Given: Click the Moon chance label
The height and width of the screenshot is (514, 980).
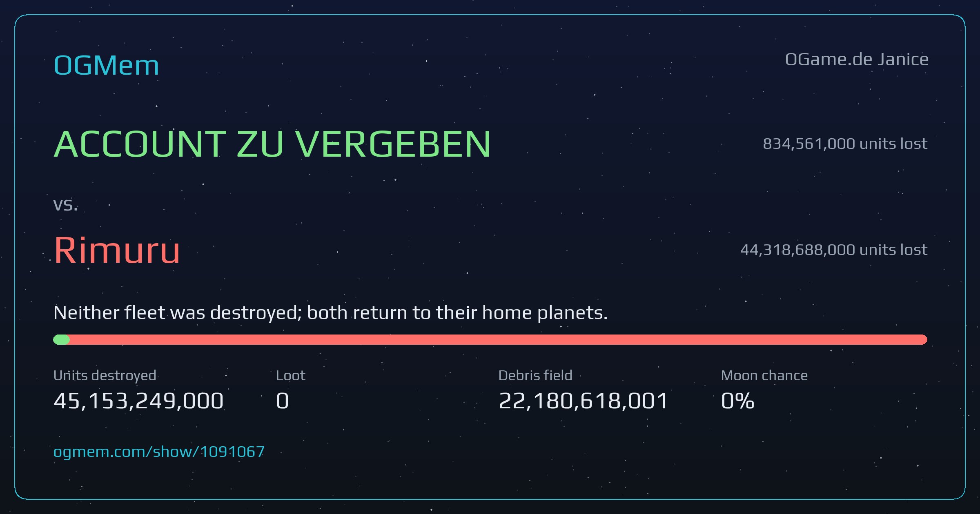Looking at the screenshot, I should (x=764, y=375).
